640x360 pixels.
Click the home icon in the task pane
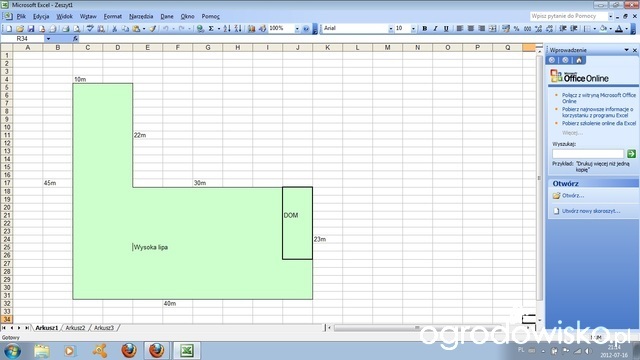[579, 60]
